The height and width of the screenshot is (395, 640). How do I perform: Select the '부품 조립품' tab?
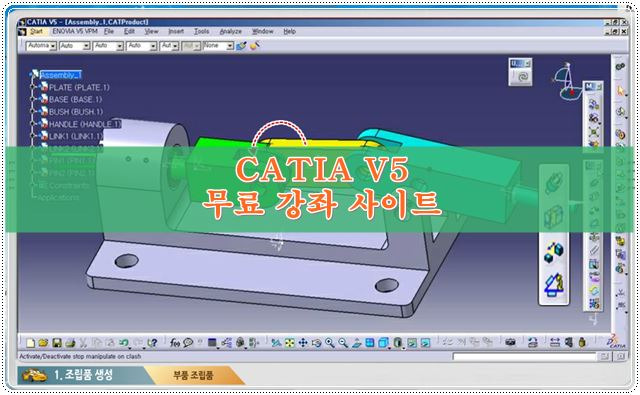tap(193, 375)
